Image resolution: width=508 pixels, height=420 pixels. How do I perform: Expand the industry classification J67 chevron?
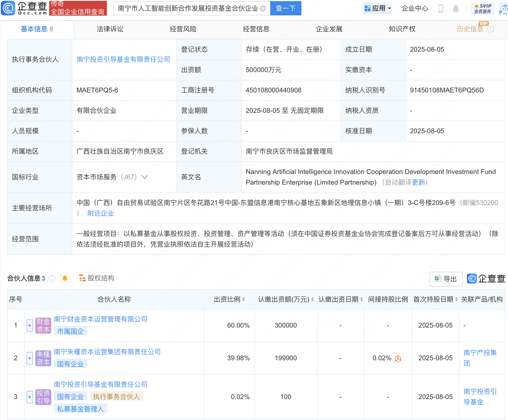point(145,177)
